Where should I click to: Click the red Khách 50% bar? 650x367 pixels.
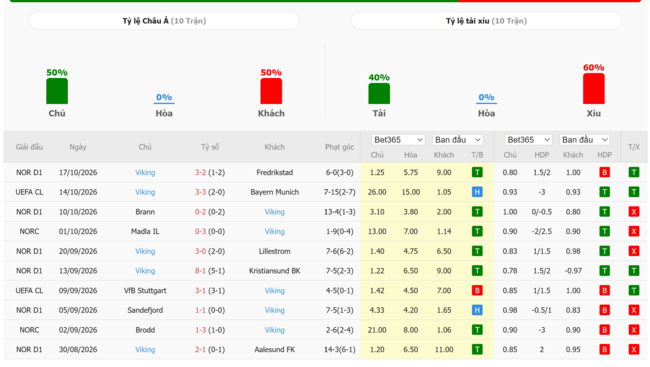point(271,91)
